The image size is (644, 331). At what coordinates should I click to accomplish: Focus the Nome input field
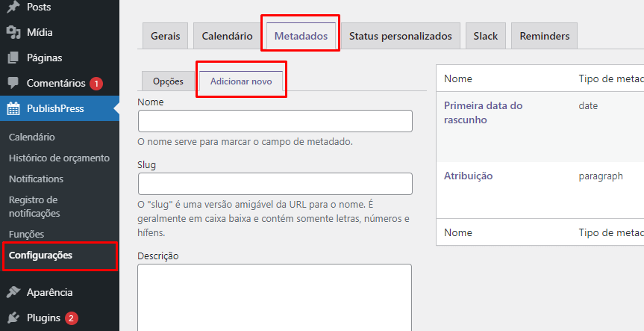(275, 121)
